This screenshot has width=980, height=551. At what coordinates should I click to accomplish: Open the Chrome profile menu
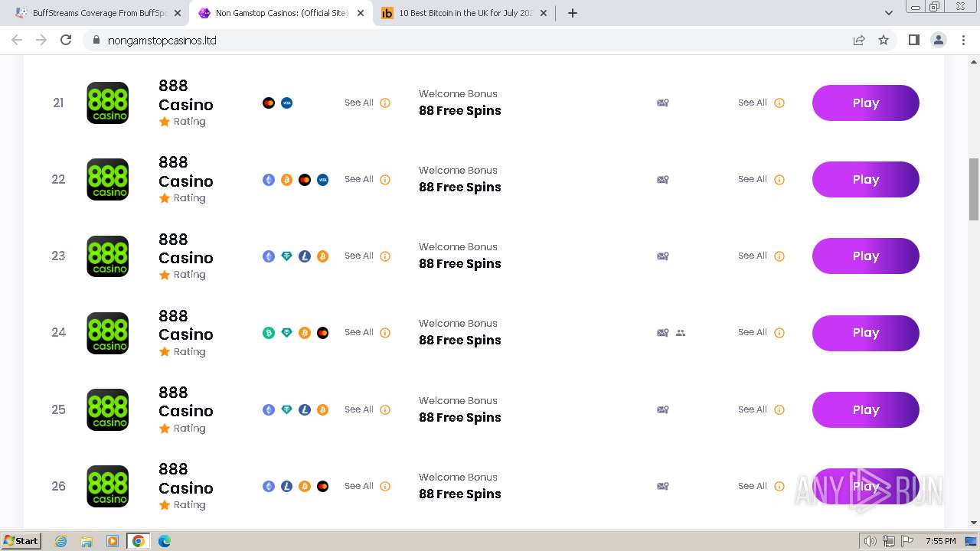point(939,40)
